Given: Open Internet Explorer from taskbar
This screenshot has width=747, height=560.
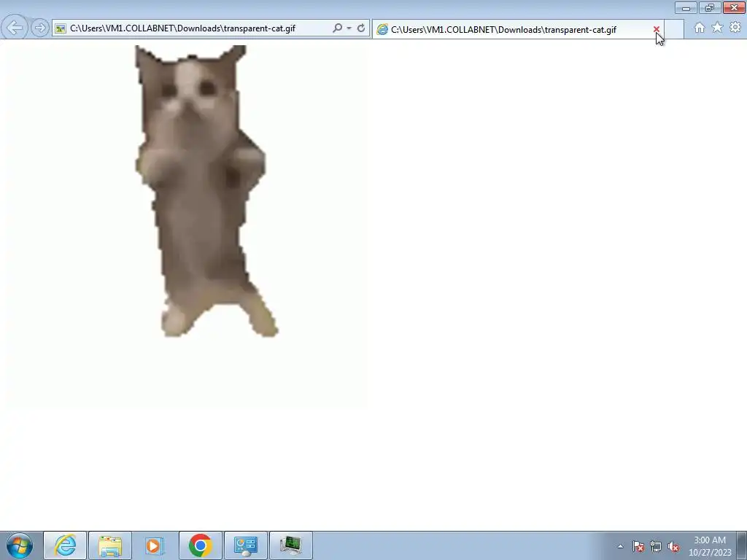Looking at the screenshot, I should [x=65, y=545].
